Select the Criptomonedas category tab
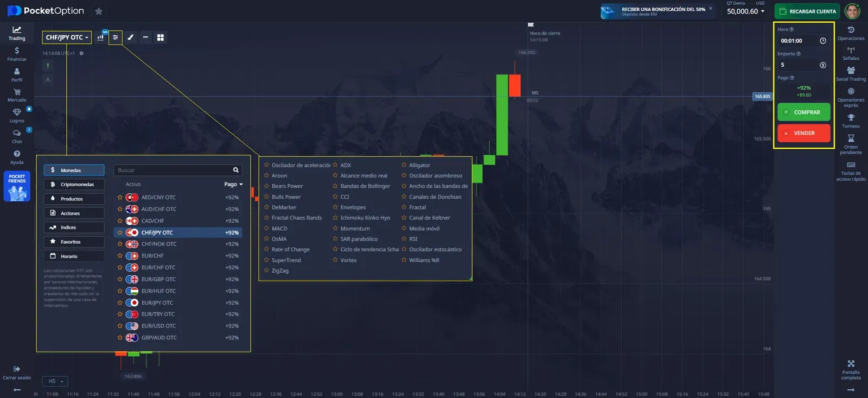This screenshot has height=398, width=868. point(74,185)
